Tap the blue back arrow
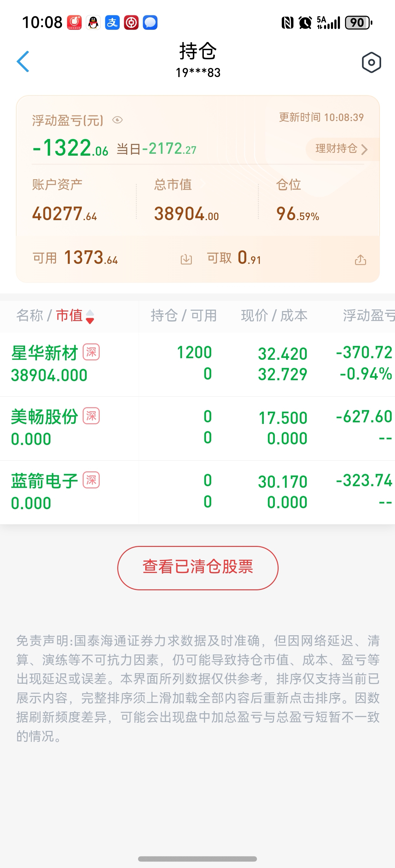Viewport: 395px width, 868px height. click(x=23, y=62)
